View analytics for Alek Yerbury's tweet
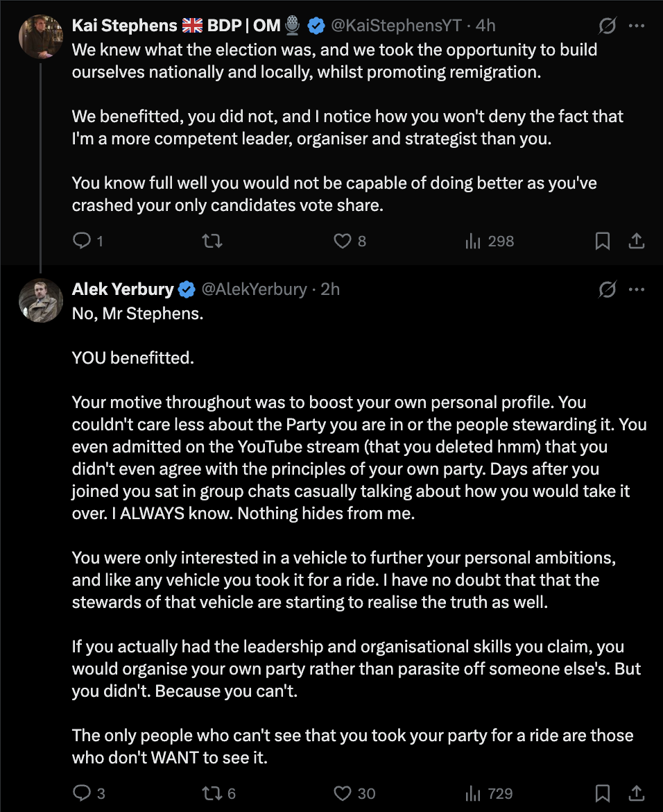Screen dimensions: 663x812 [488, 793]
